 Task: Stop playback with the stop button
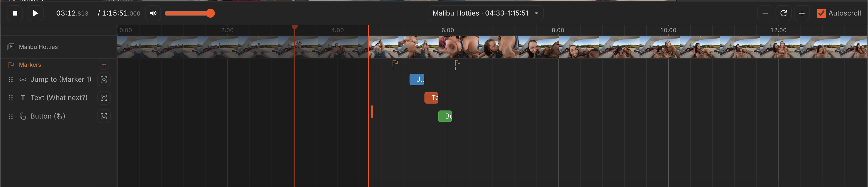[15, 13]
